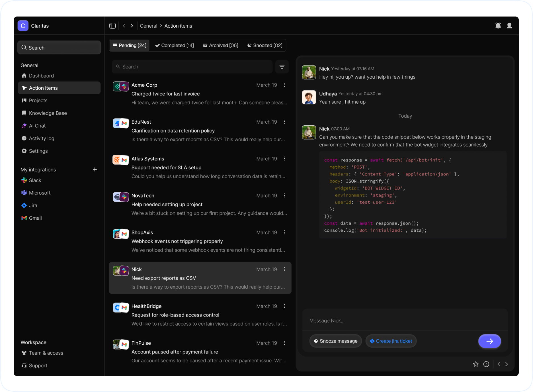Send the message with arrow button
This screenshot has width=533, height=392.
(490, 341)
